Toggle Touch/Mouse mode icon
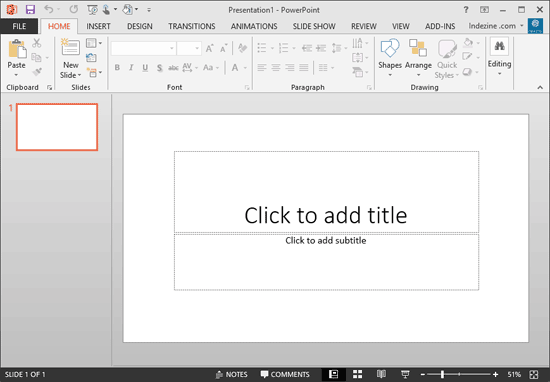The width and height of the screenshot is (550, 382). click(106, 9)
